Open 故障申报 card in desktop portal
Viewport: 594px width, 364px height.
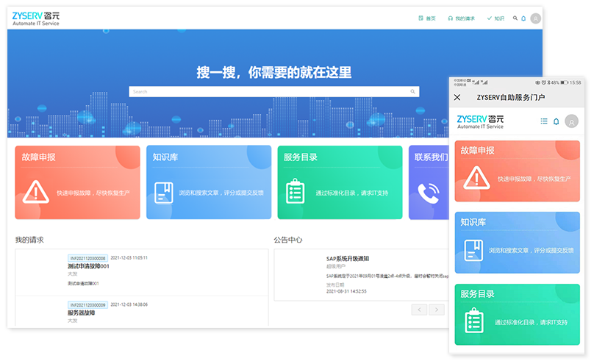click(78, 182)
